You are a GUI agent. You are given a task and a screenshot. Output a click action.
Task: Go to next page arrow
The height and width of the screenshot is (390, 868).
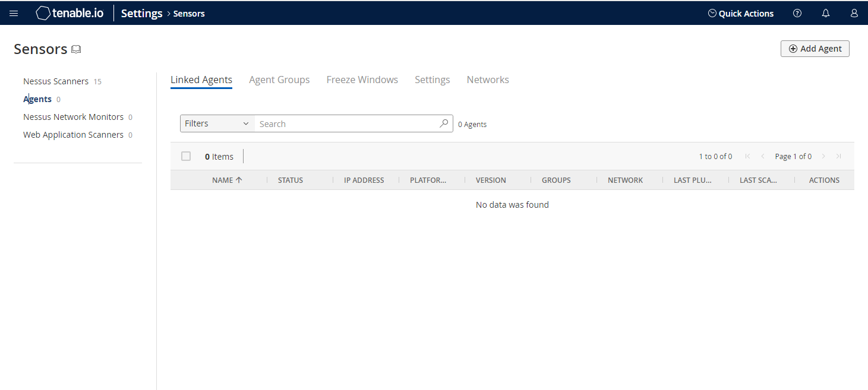pyautogui.click(x=823, y=156)
